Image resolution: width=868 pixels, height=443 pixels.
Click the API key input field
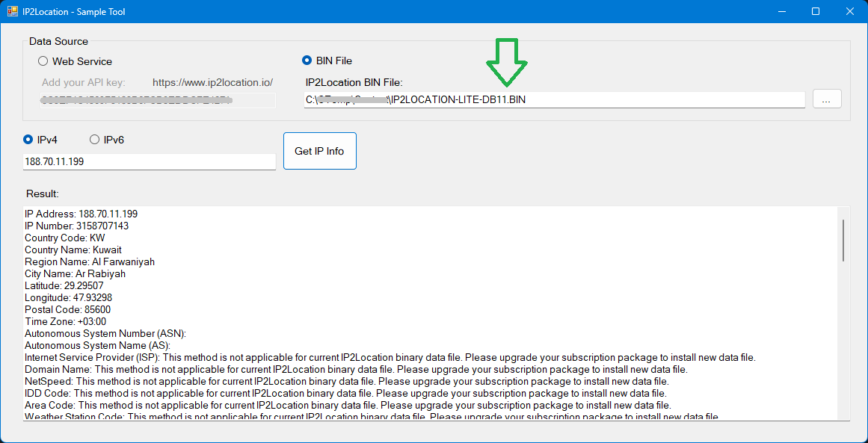click(x=158, y=101)
